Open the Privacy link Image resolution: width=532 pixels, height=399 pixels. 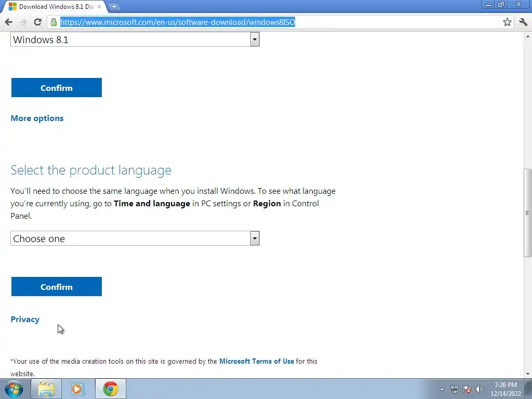pos(25,320)
